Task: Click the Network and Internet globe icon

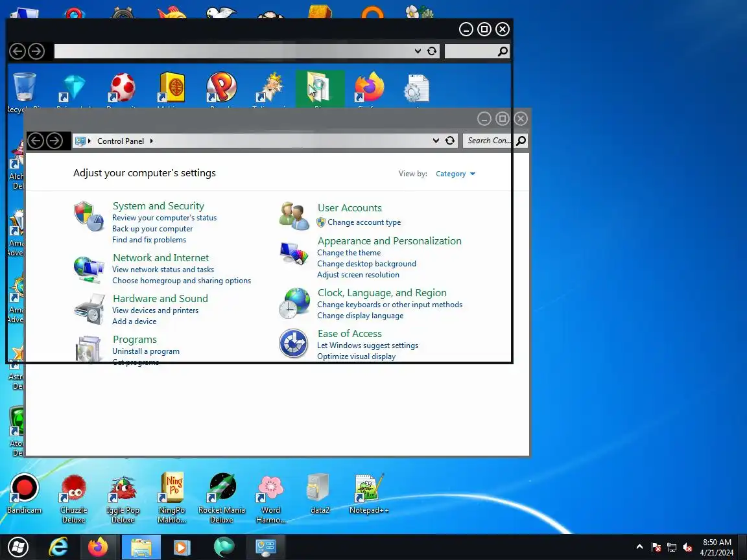Action: pos(89,269)
